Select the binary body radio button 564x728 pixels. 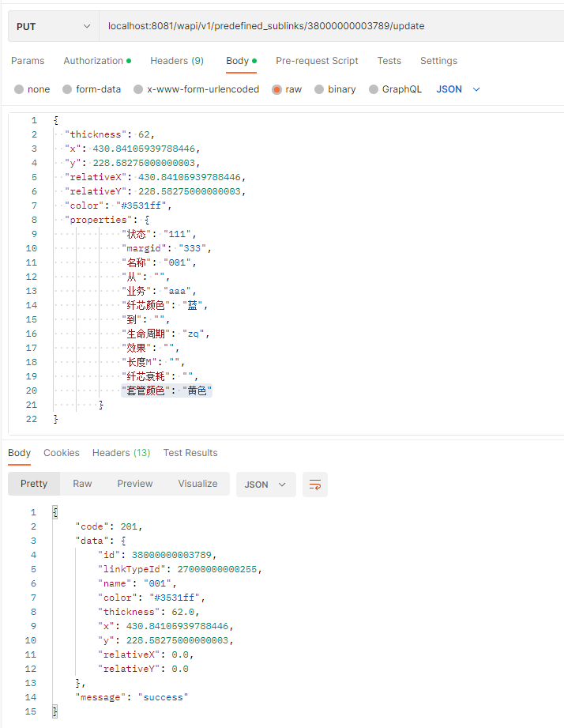pyautogui.click(x=320, y=89)
